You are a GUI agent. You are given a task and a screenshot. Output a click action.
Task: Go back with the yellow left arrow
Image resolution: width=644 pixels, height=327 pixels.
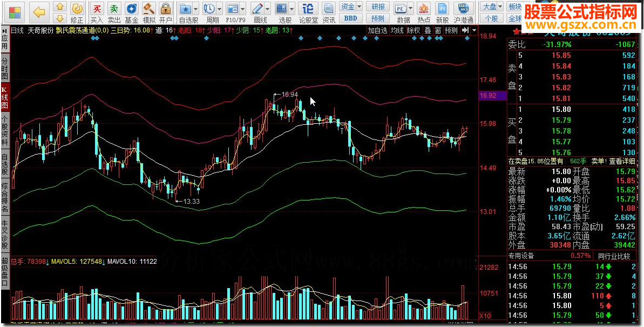39,12
